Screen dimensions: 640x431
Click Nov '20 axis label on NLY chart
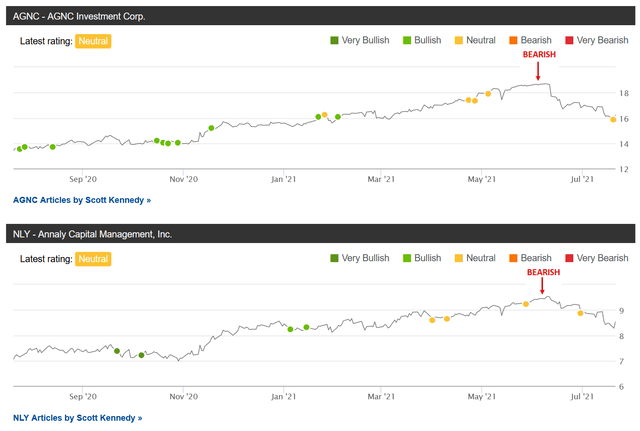click(184, 396)
